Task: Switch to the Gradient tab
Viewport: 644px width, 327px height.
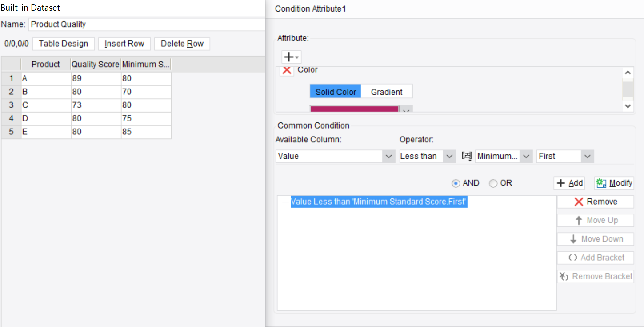Action: [x=387, y=92]
